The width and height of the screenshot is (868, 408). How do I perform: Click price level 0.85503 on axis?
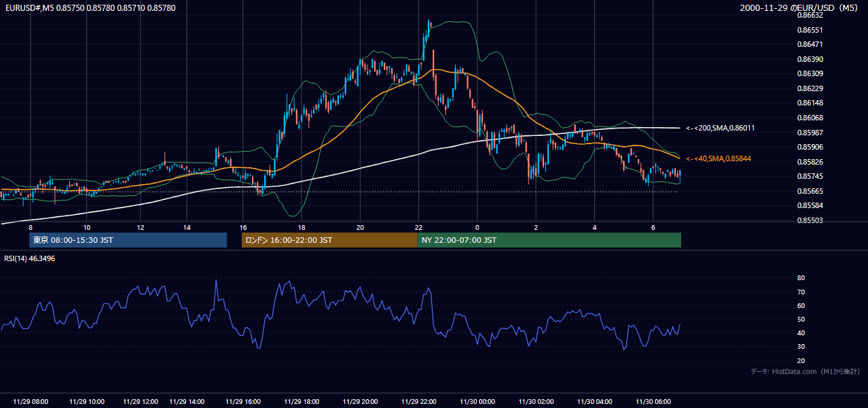tap(810, 220)
